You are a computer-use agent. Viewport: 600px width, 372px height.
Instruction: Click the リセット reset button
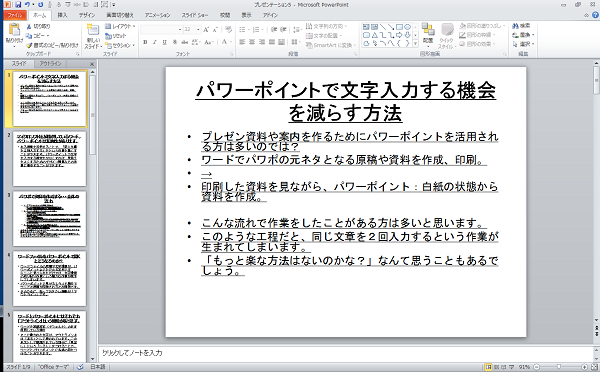[116, 36]
